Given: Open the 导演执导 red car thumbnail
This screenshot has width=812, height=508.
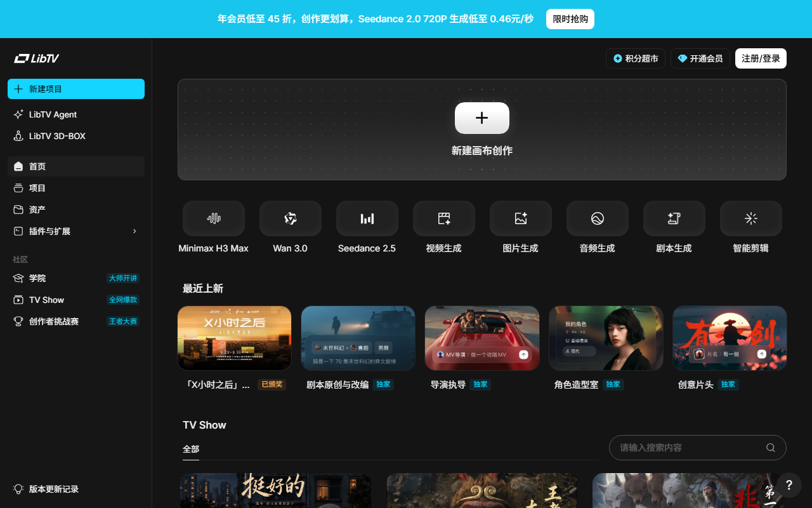Looking at the screenshot, I should [482, 338].
